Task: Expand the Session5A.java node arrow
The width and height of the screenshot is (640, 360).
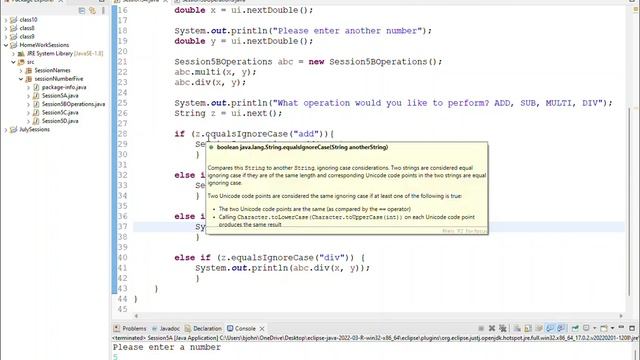Action: click(x=28, y=96)
